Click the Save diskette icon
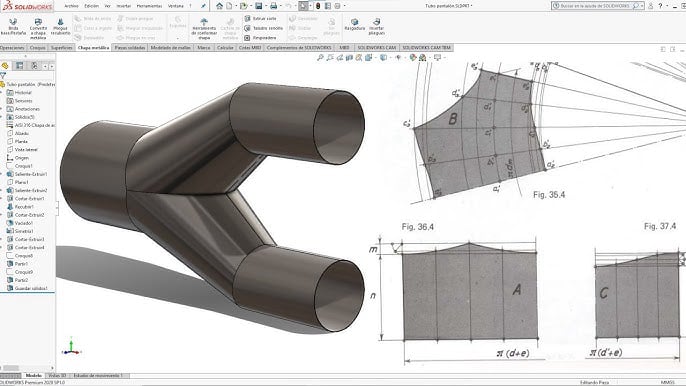 [259, 6]
